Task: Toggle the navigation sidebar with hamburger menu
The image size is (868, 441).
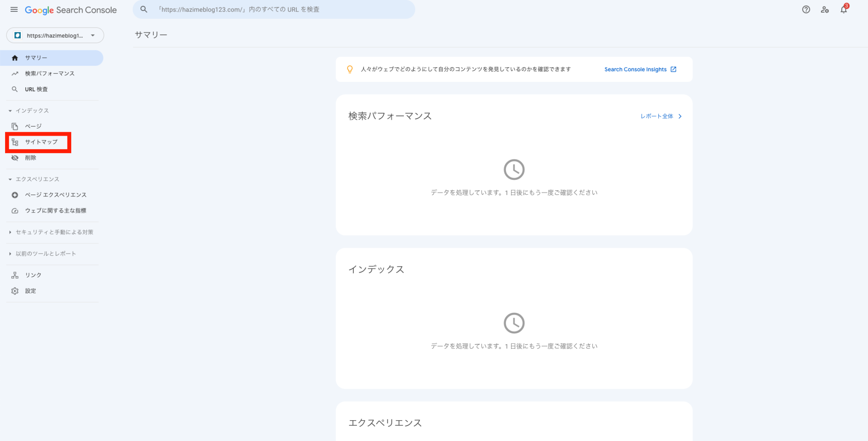Action: coord(14,9)
